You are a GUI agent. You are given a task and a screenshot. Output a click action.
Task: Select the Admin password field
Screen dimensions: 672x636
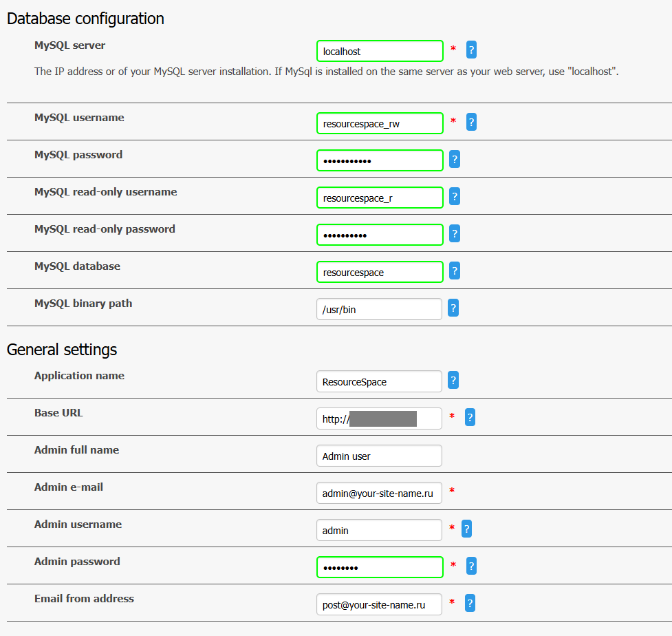[380, 567]
